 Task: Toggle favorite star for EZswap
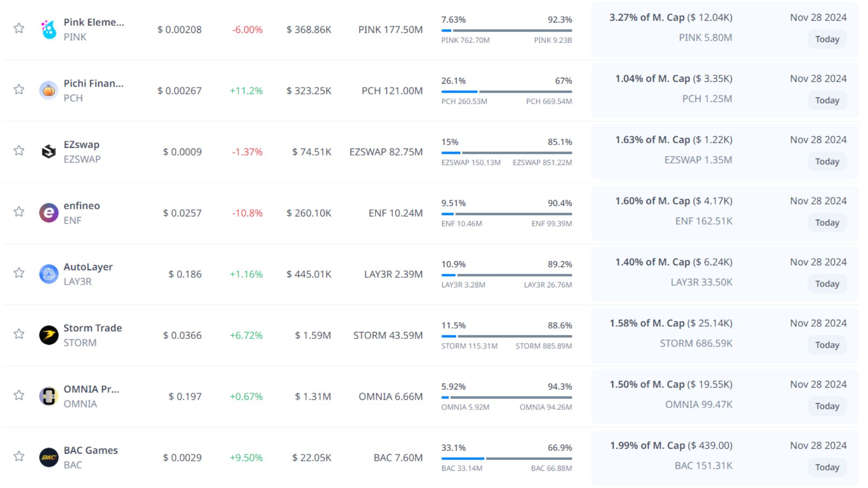[x=19, y=150]
